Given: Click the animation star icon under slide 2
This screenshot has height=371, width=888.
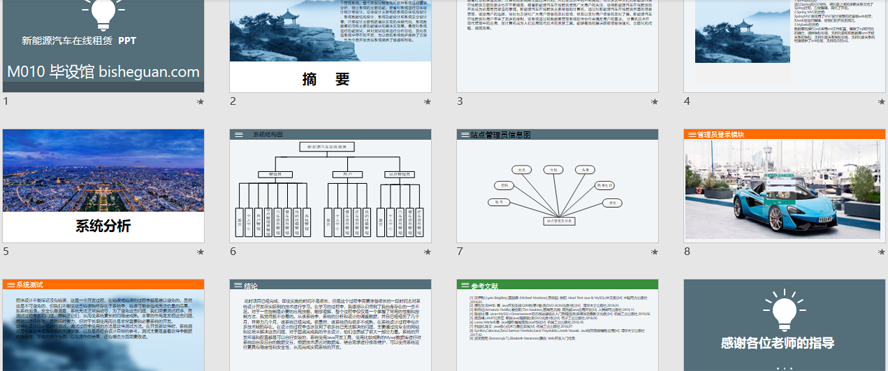Looking at the screenshot, I should (427, 102).
